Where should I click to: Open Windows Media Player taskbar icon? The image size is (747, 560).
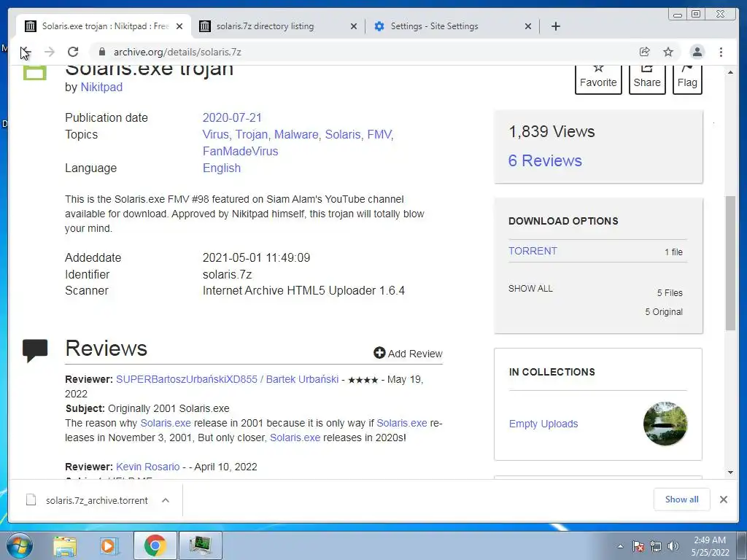pos(109,545)
